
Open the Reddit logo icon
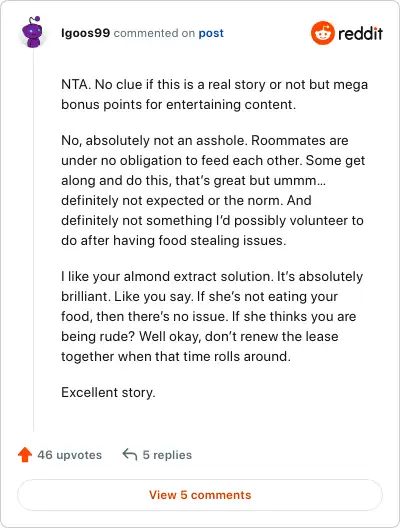pos(323,33)
